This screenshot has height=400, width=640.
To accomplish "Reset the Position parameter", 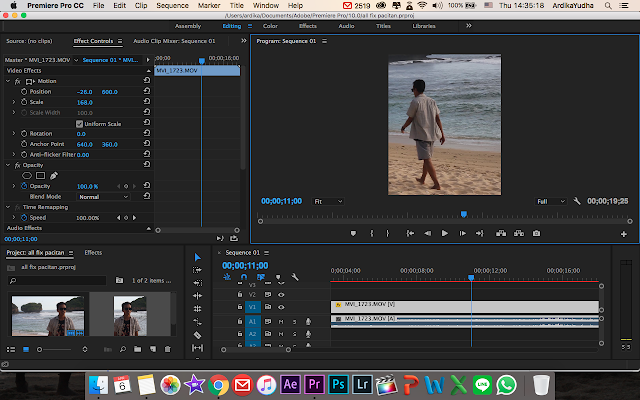I will click(147, 91).
